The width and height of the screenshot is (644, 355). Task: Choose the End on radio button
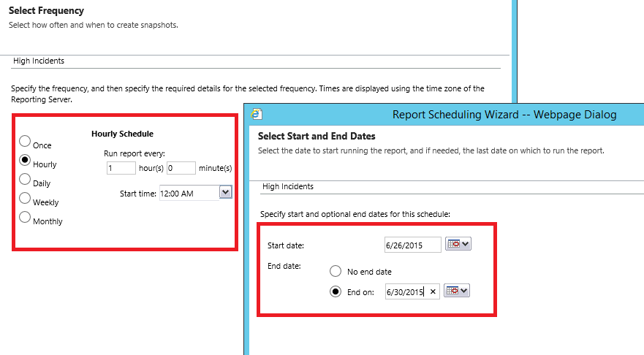[x=336, y=291]
